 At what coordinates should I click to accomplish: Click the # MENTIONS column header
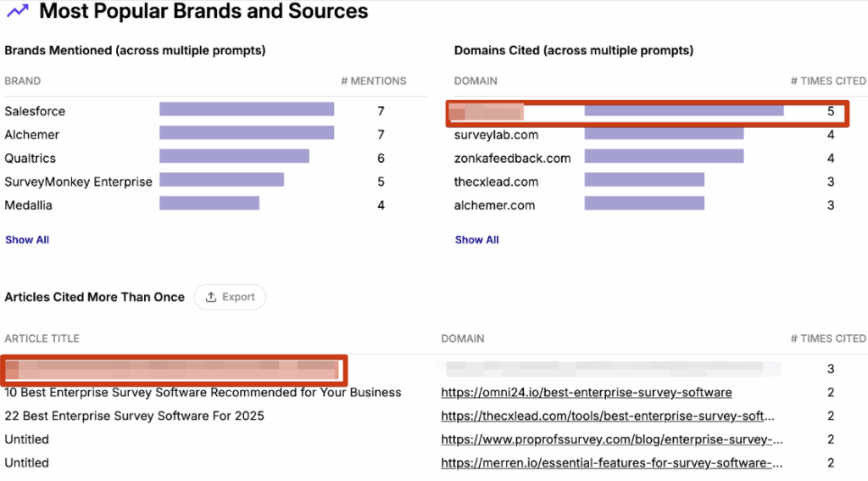[x=374, y=81]
